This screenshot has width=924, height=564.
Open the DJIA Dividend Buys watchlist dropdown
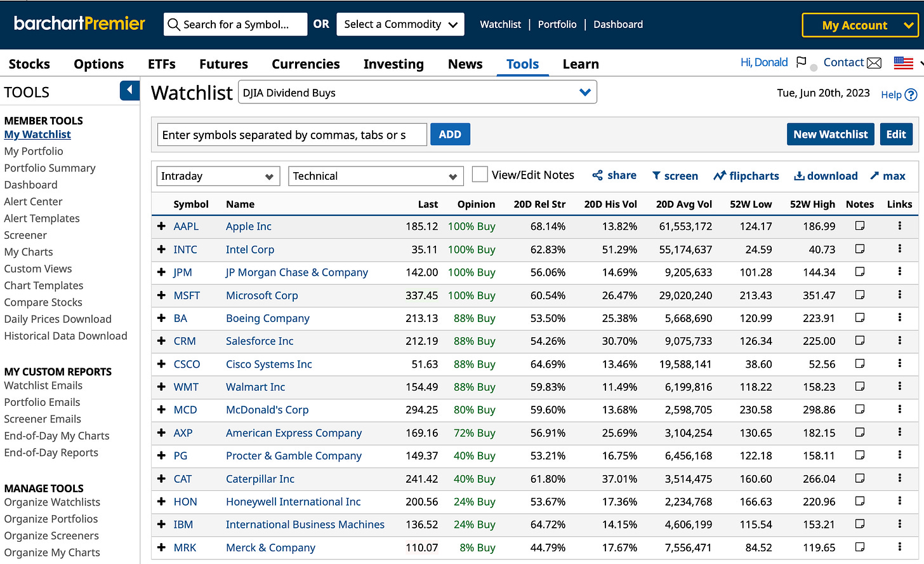pyautogui.click(x=418, y=92)
